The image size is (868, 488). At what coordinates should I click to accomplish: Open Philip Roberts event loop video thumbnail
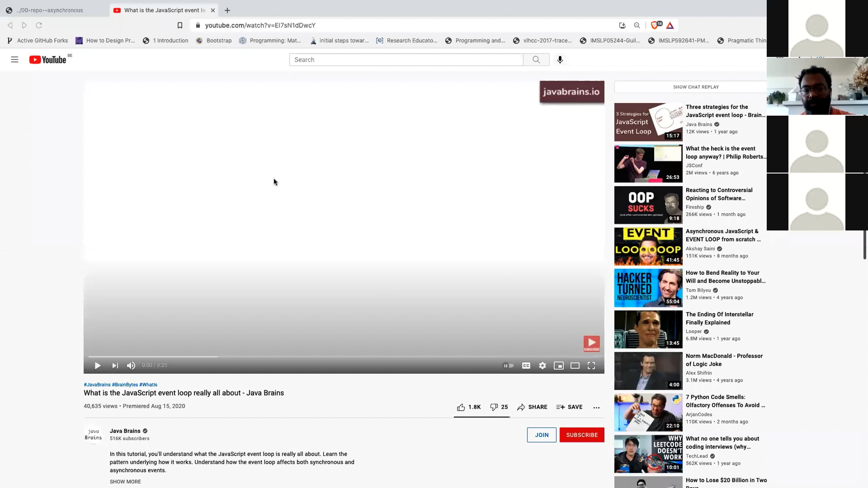648,164
